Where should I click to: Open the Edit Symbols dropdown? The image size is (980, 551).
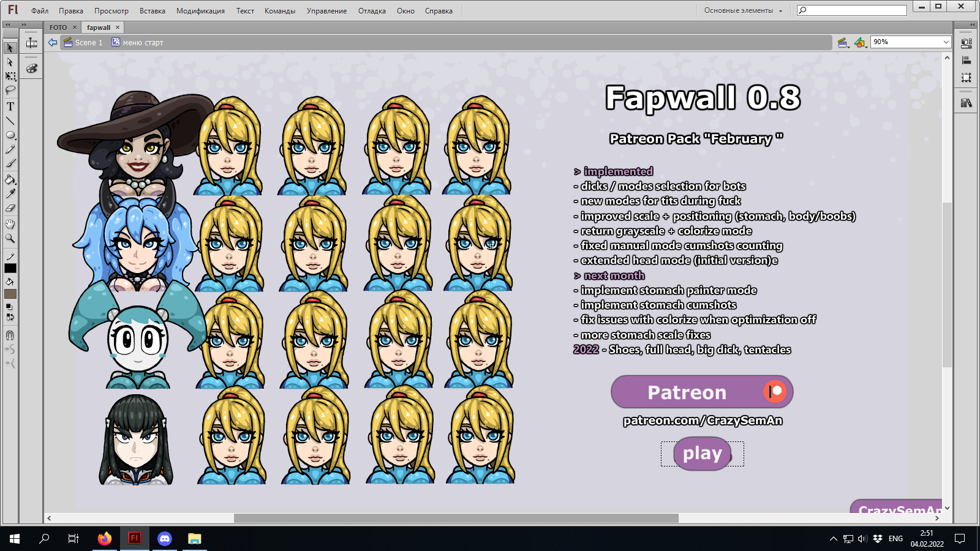tap(860, 42)
